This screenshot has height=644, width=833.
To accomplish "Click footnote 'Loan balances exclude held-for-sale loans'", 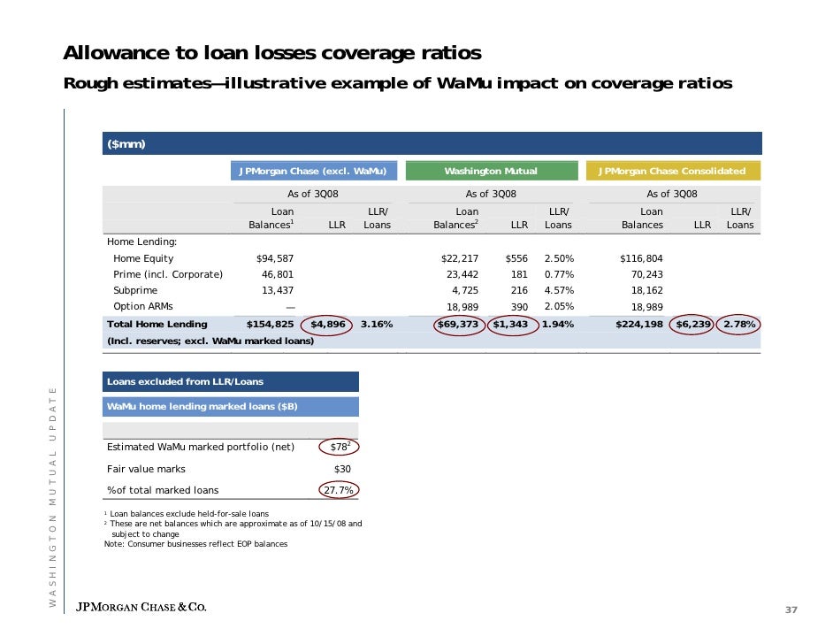I will [x=188, y=514].
